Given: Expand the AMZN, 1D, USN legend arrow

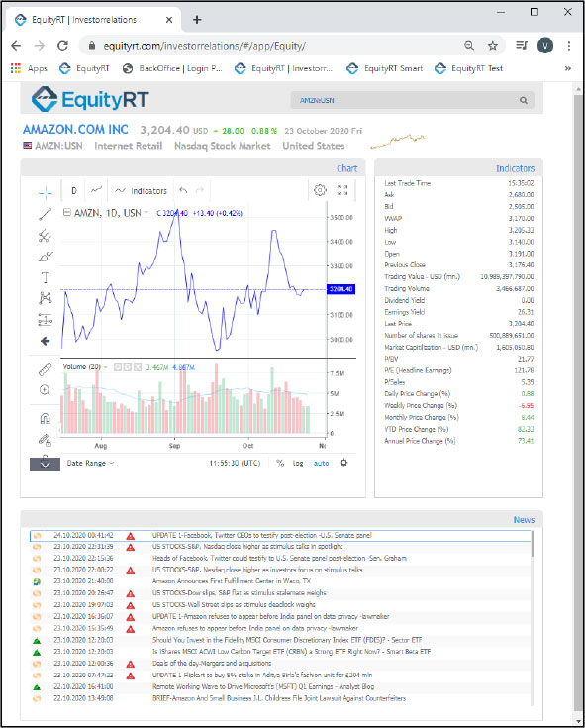Looking at the screenshot, I should point(146,213).
